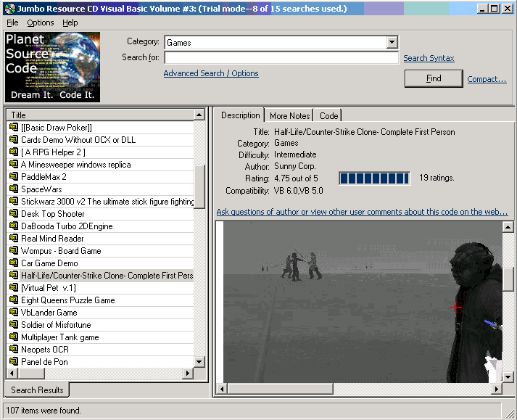Switch to the More Notes tab
This screenshot has width=517, height=420.
click(289, 116)
